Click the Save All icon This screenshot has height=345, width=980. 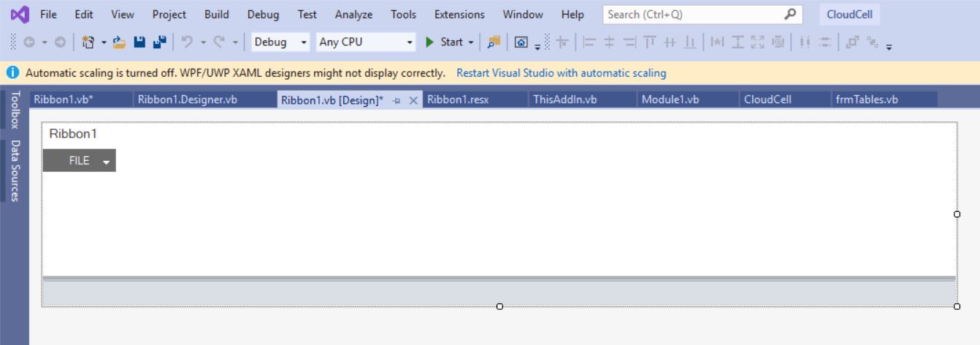[159, 42]
